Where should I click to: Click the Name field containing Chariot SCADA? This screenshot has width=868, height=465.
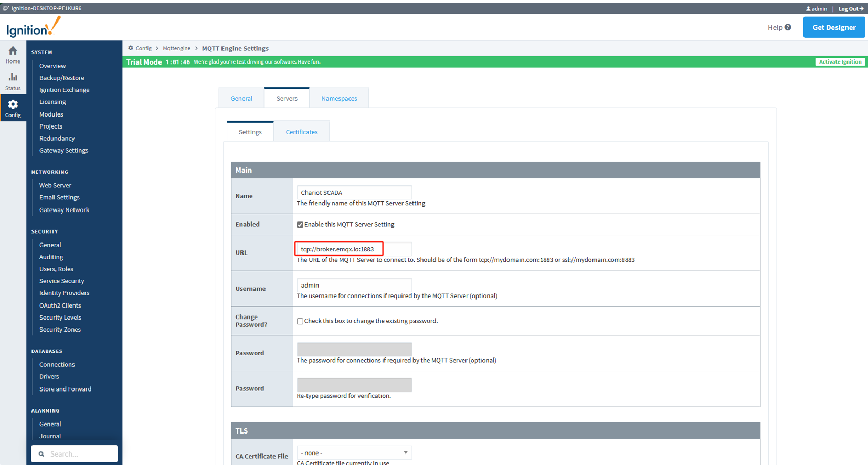pos(354,192)
